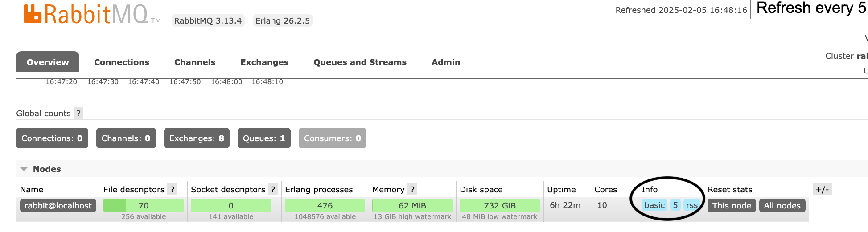Go to the Exchanges tab
Viewport: 868px width, 232px height.
pos(264,62)
